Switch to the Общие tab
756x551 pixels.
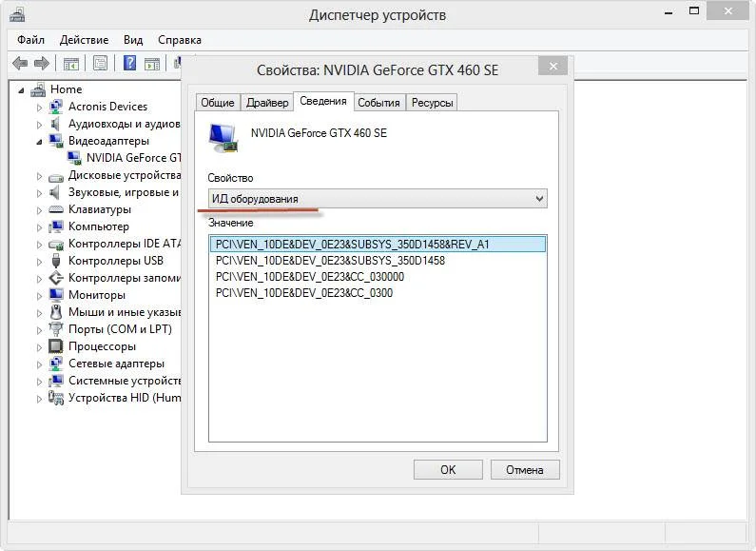tap(218, 103)
